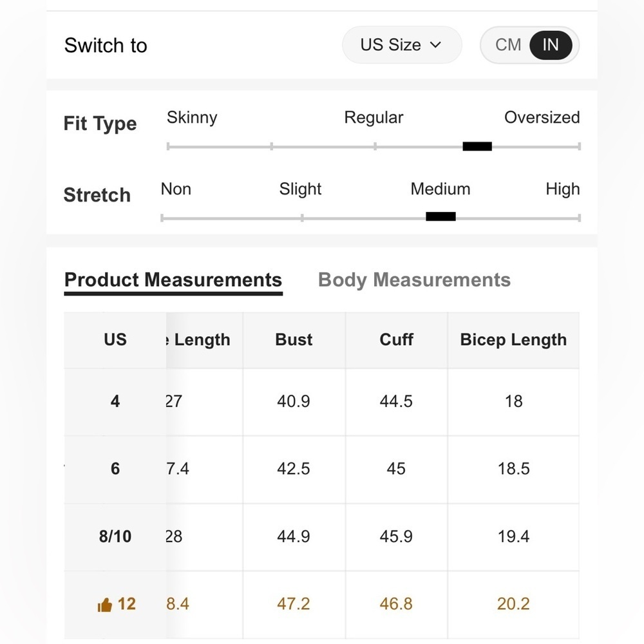The height and width of the screenshot is (644, 644).
Task: Click the Bust value 47.2
Action: coord(293,604)
